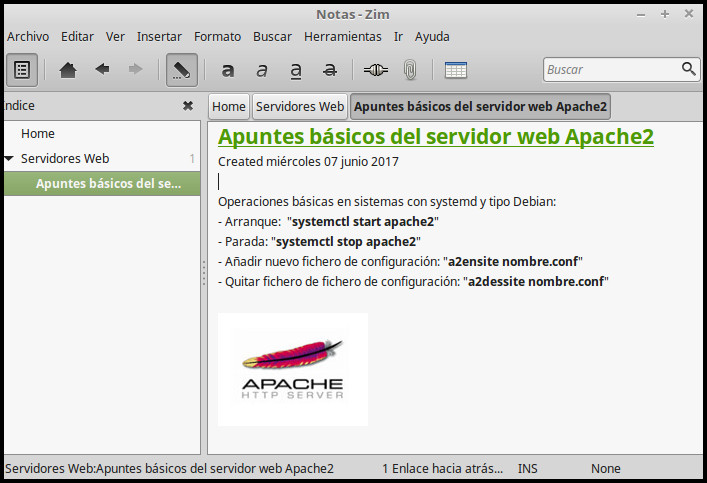
Task: Open the calendar icon in toolbar
Action: (x=456, y=70)
